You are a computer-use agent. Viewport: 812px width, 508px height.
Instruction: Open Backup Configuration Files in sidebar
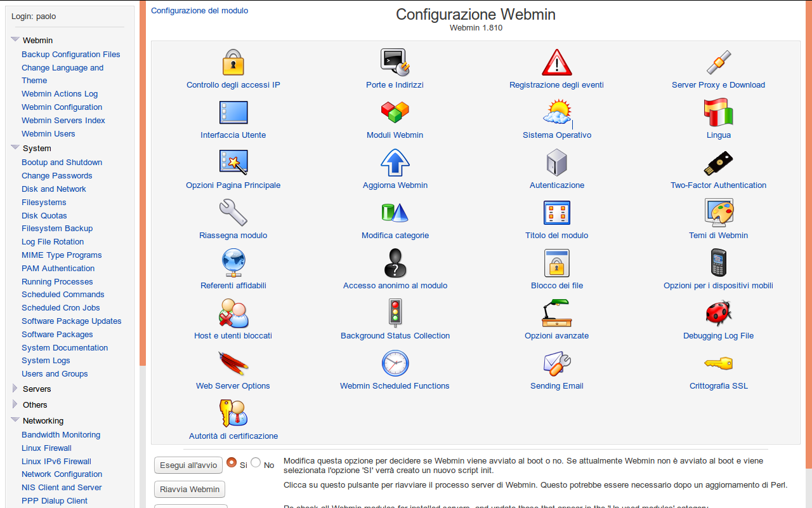71,55
